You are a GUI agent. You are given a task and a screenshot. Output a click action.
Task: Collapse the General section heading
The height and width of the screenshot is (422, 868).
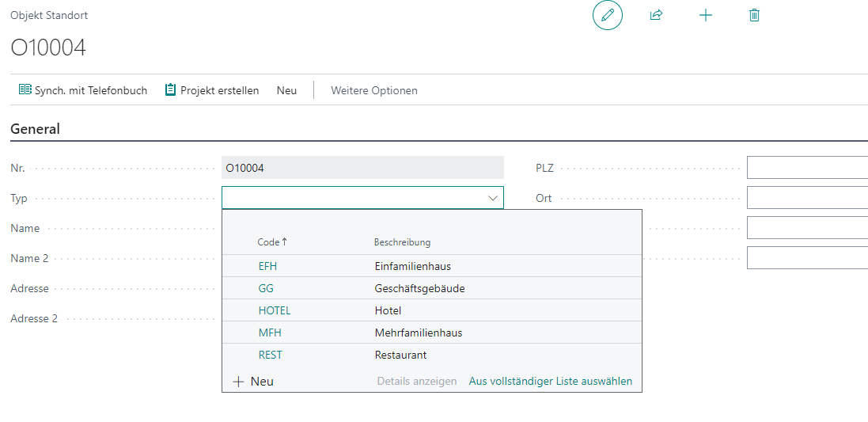tap(36, 129)
